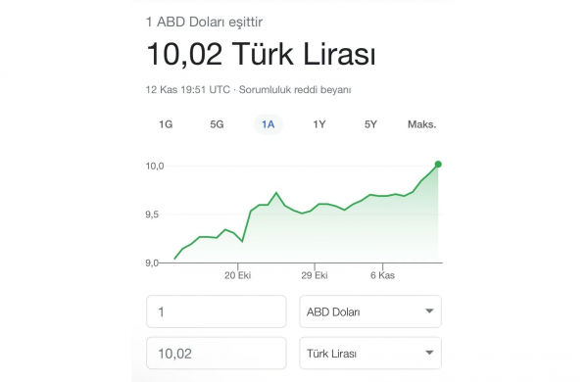
Task: Click the green endpoint dot on chart
Action: pos(438,165)
